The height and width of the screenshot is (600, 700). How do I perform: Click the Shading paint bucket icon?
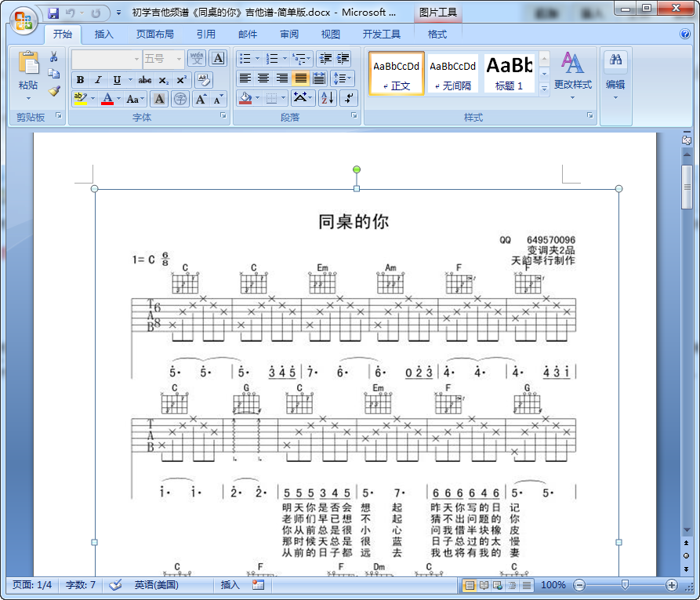coord(245,96)
